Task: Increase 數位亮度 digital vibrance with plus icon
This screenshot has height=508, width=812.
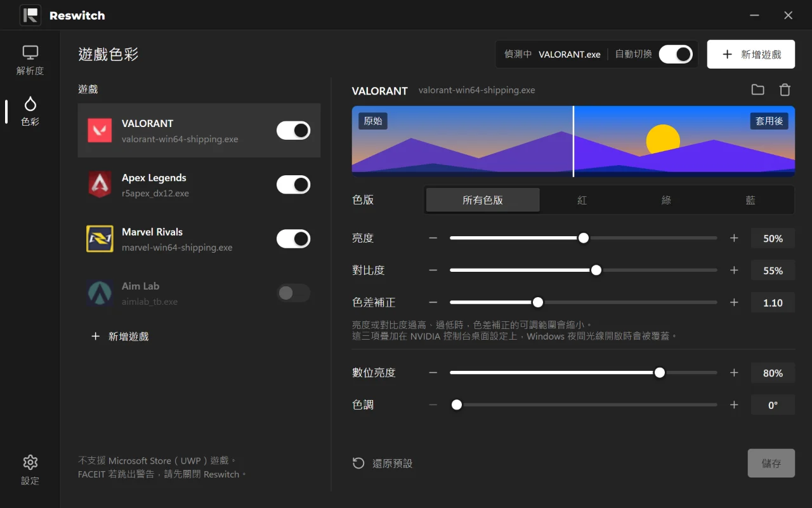Action: click(734, 373)
